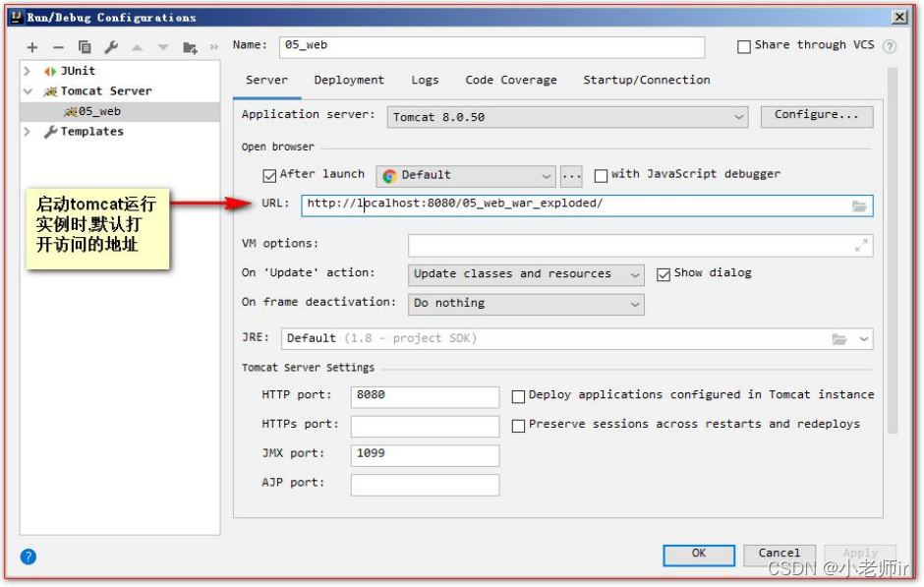This screenshot has width=924, height=587.
Task: Click into the HTTPs port field
Action: coord(425,426)
